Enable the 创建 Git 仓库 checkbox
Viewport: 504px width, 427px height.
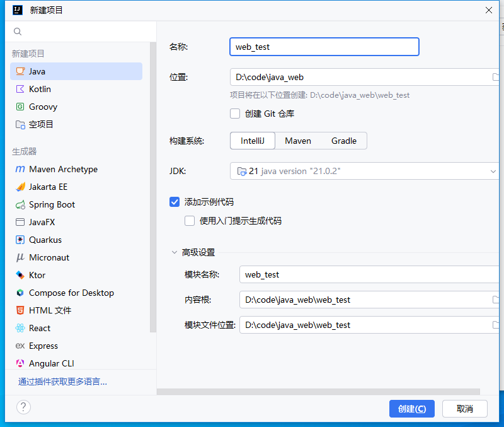[x=235, y=114]
